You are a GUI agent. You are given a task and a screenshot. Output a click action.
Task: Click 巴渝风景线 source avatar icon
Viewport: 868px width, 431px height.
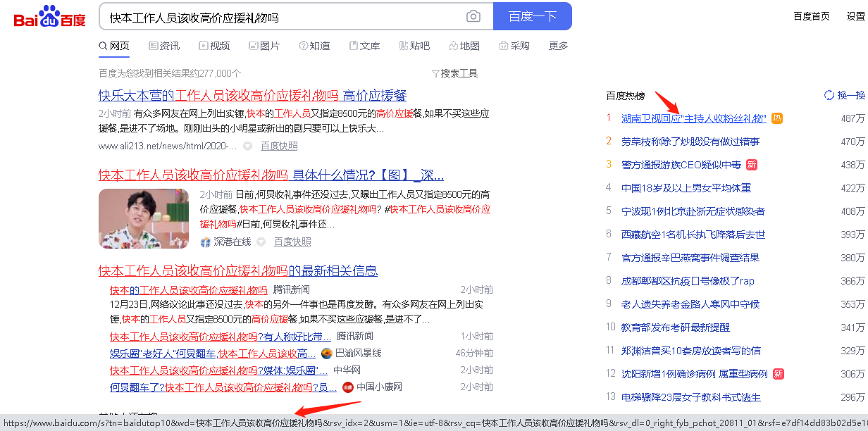pos(326,353)
